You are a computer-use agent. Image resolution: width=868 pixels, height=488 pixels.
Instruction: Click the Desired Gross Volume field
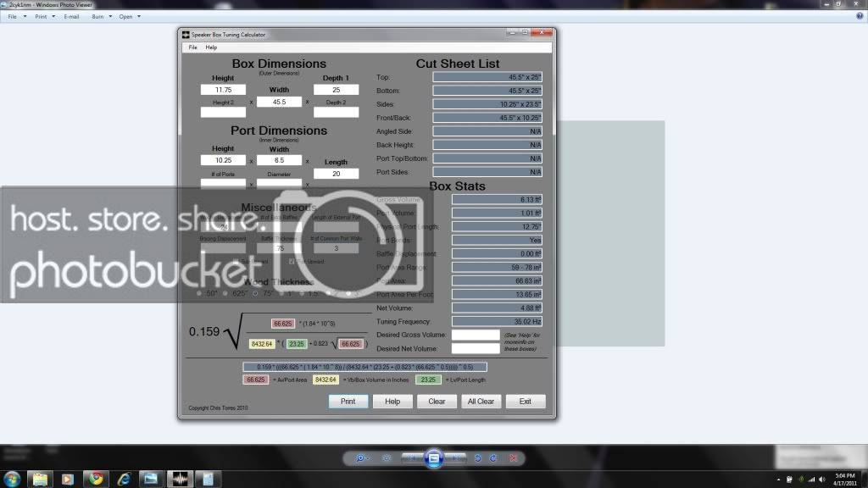[476, 335]
